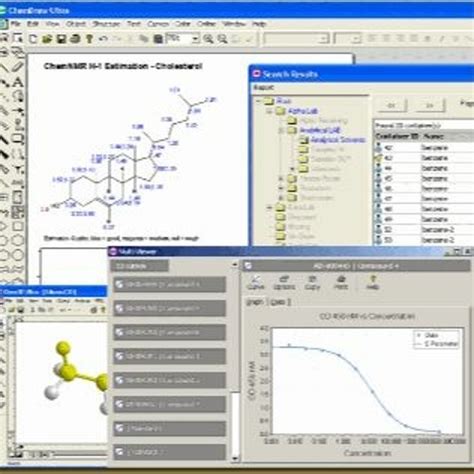The height and width of the screenshot is (474, 474).
Task: Select the Eraser tool in tool palette
Action: [18, 67]
